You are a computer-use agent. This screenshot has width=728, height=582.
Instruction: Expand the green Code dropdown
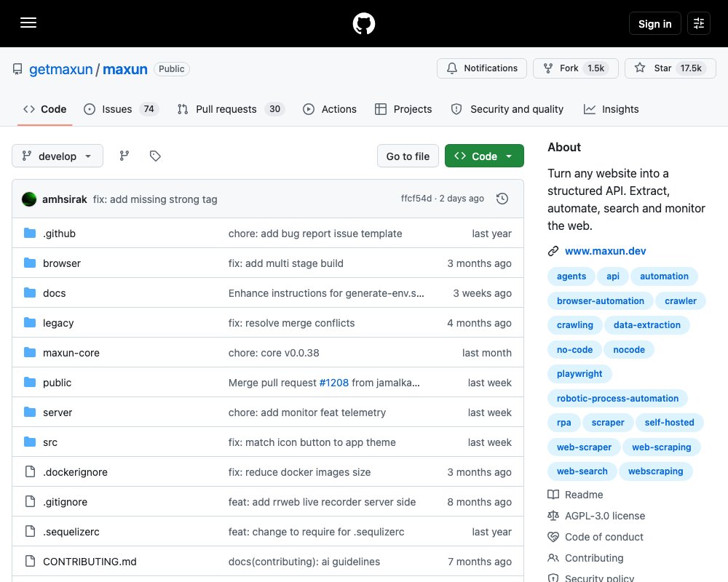(484, 156)
